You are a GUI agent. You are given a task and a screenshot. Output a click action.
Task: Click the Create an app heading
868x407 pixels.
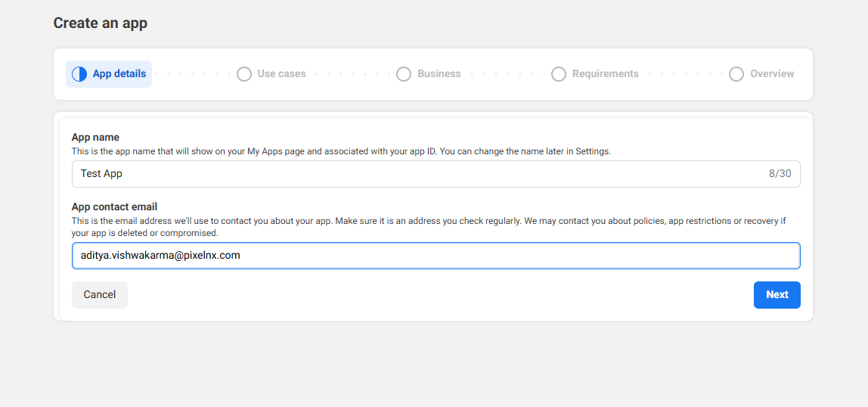[101, 23]
